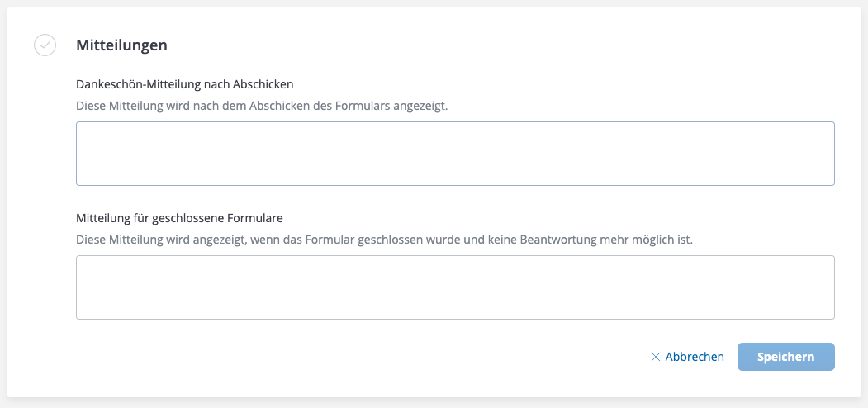Image resolution: width=868 pixels, height=408 pixels.
Task: Save the messages with Speichern
Action: tap(785, 357)
